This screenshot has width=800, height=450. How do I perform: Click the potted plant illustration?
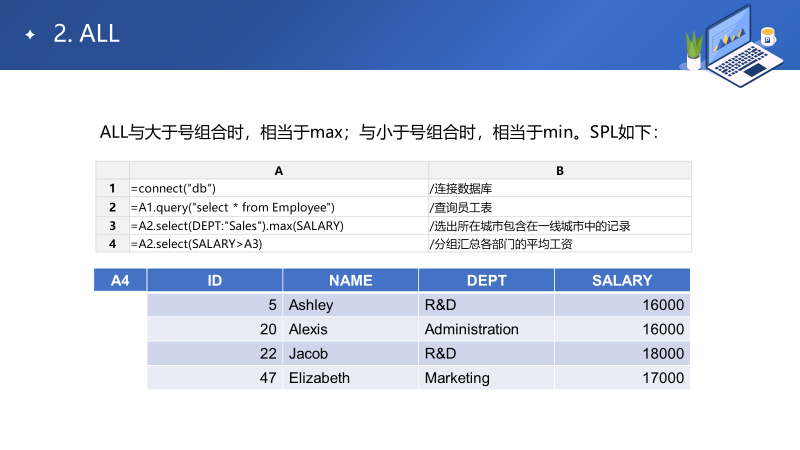(693, 50)
